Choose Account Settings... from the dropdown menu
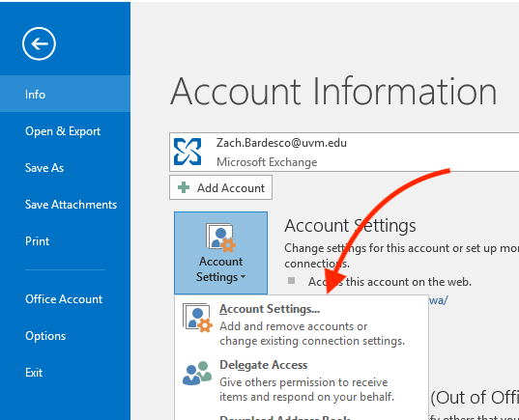Viewport: 519px width, 420px height. point(302,323)
